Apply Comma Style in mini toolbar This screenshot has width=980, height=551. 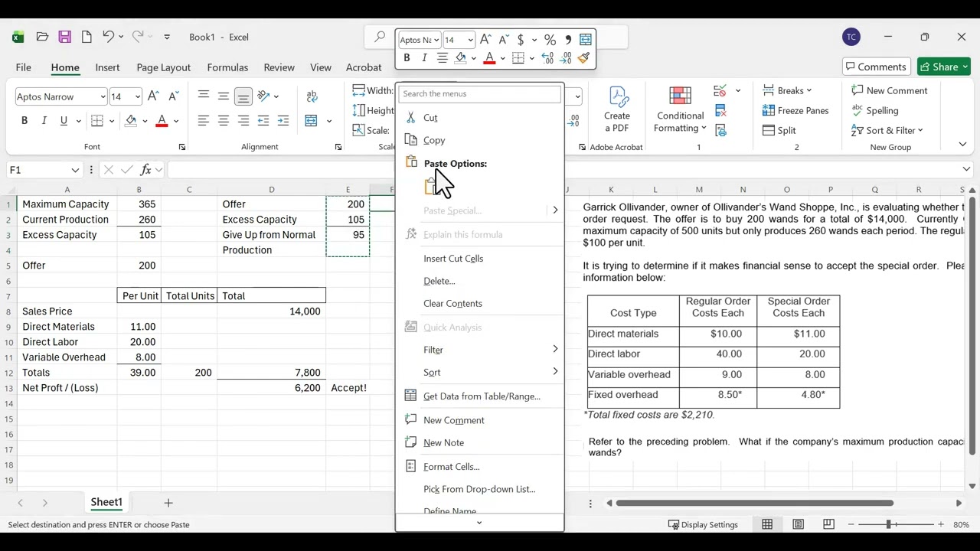(x=568, y=40)
